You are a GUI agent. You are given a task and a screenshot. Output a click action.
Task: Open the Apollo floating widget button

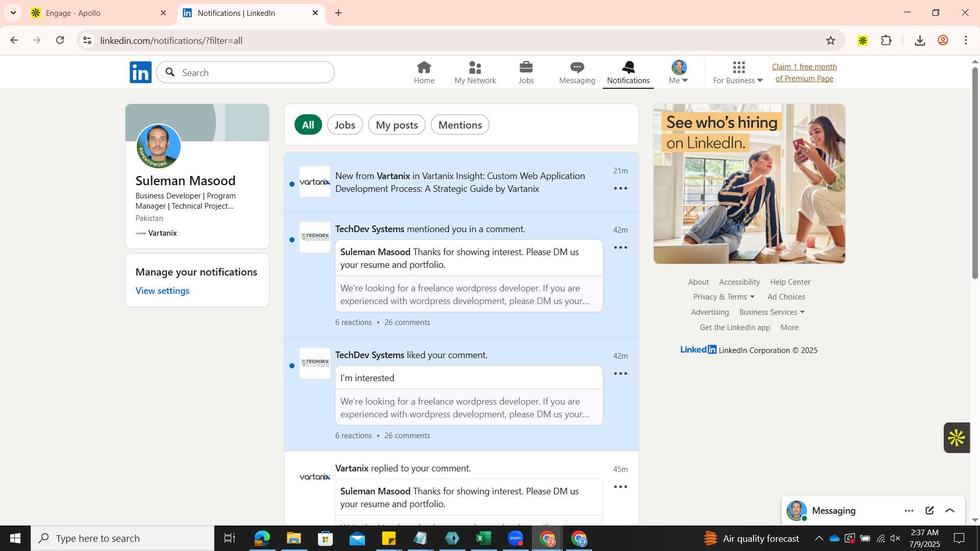tap(957, 438)
